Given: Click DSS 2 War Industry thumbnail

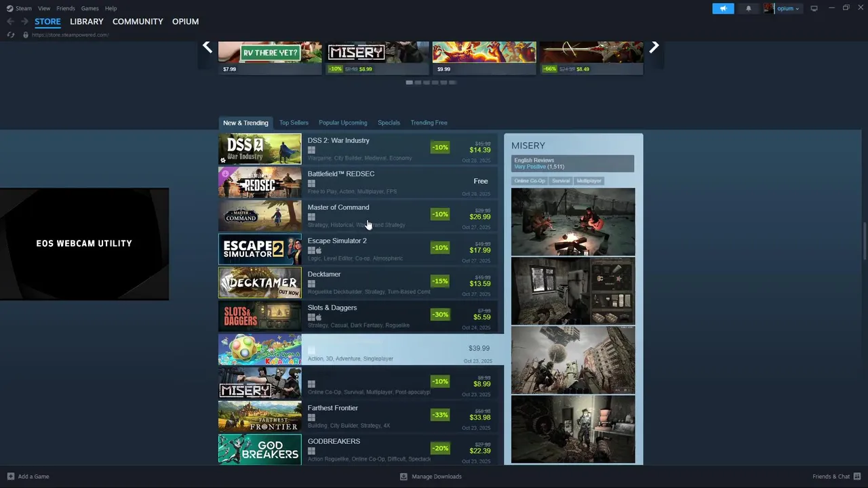Looking at the screenshot, I should tap(260, 149).
